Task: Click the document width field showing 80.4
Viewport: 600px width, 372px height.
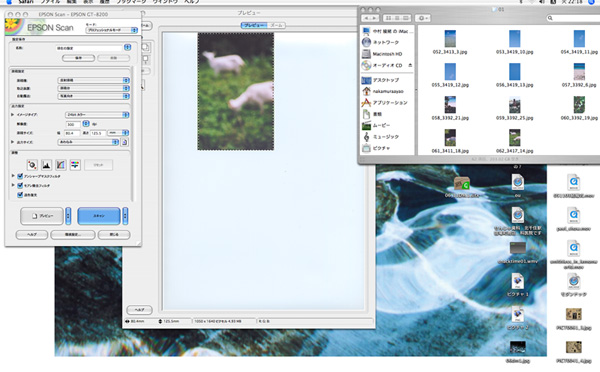Action: coord(72,133)
